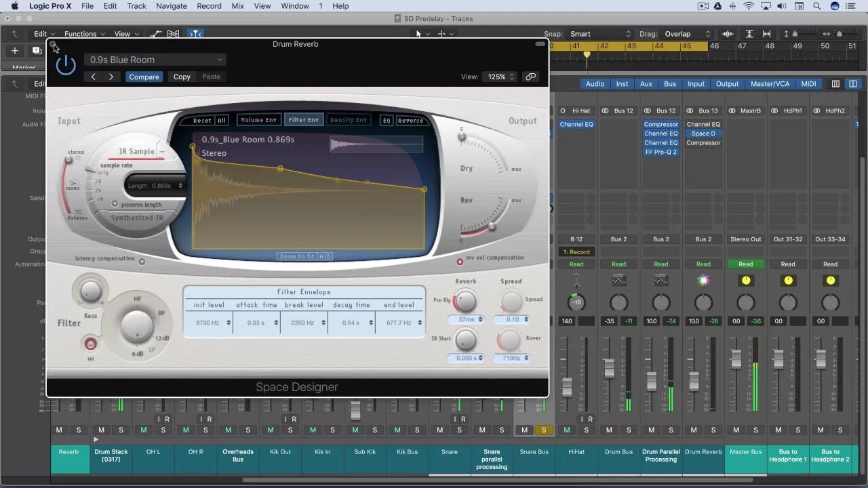The width and height of the screenshot is (868, 488).
Task: Open the Track menu
Action: [x=136, y=6]
